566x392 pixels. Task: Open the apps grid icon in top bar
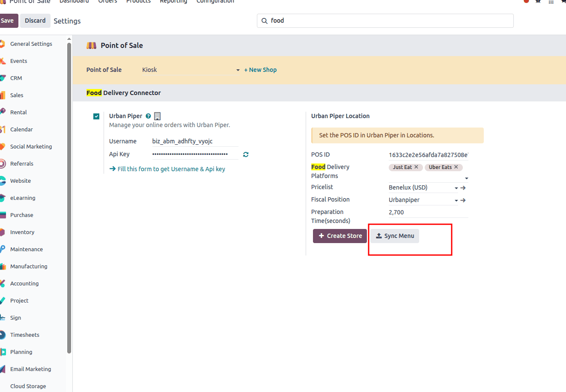[551, 2]
